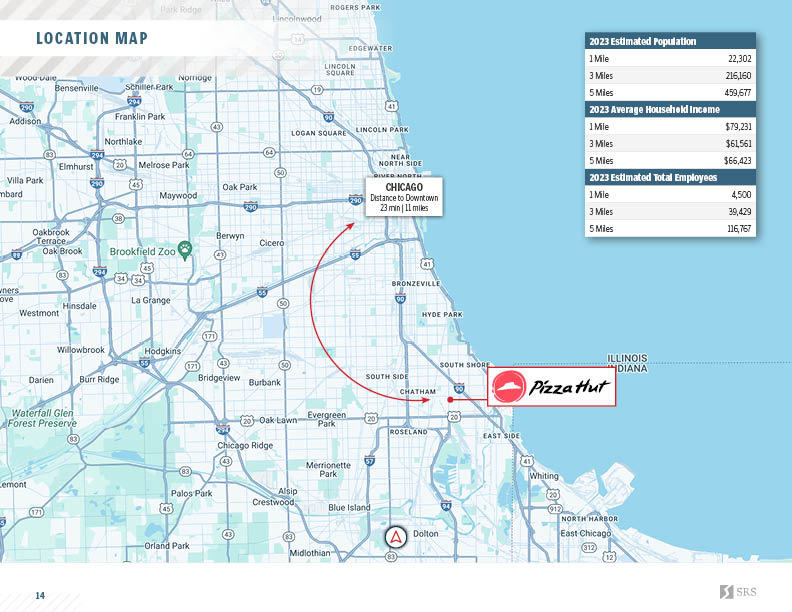Click the BRONZEVILLE neighborhood label
Screen dimensions: 792x612
416,284
